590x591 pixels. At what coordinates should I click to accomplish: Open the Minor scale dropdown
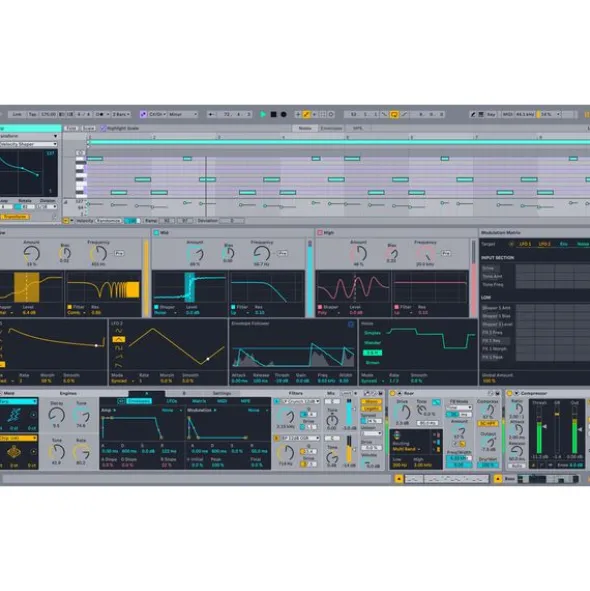coord(183,114)
